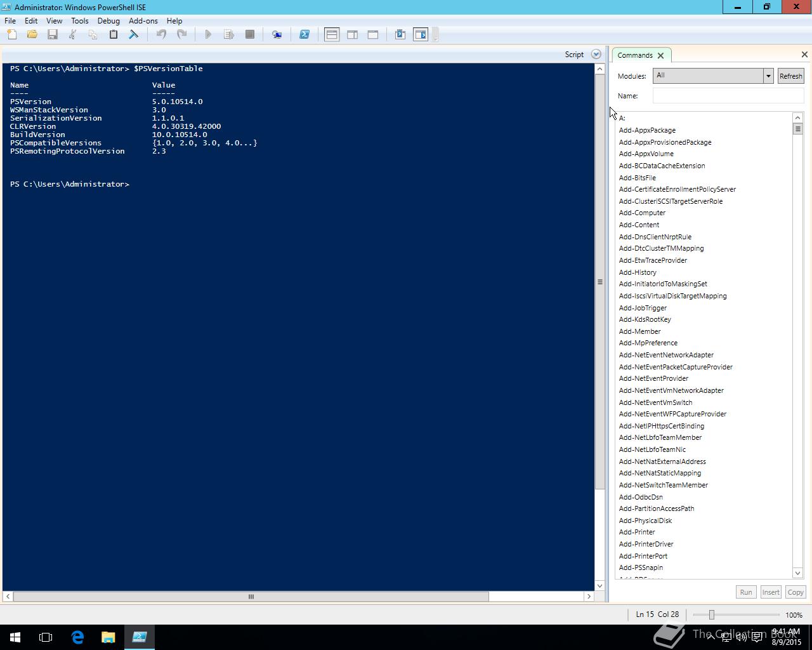Show script pane on top layout icon
This screenshot has height=650, width=812.
332,34
